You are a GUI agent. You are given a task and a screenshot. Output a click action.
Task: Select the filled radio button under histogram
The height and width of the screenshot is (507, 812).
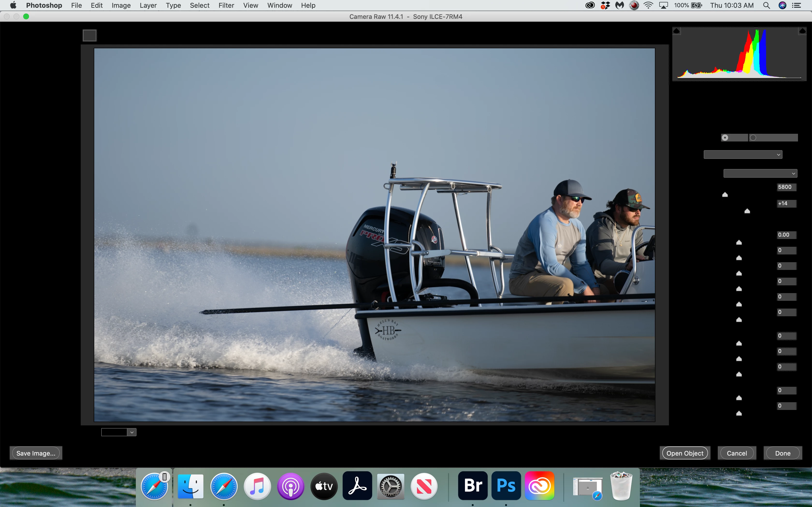click(x=725, y=137)
